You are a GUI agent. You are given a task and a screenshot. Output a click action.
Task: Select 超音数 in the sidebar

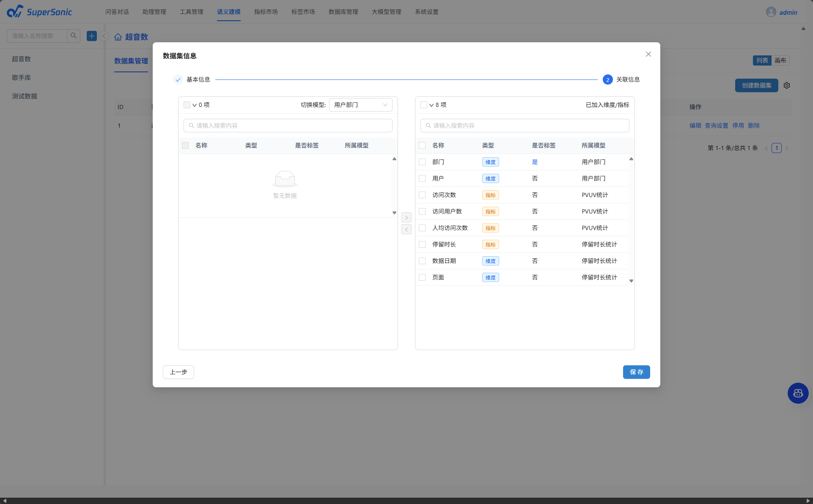22,59
